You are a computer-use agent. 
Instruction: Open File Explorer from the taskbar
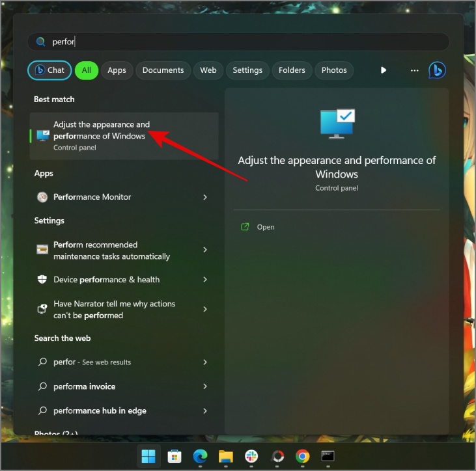pos(225,457)
